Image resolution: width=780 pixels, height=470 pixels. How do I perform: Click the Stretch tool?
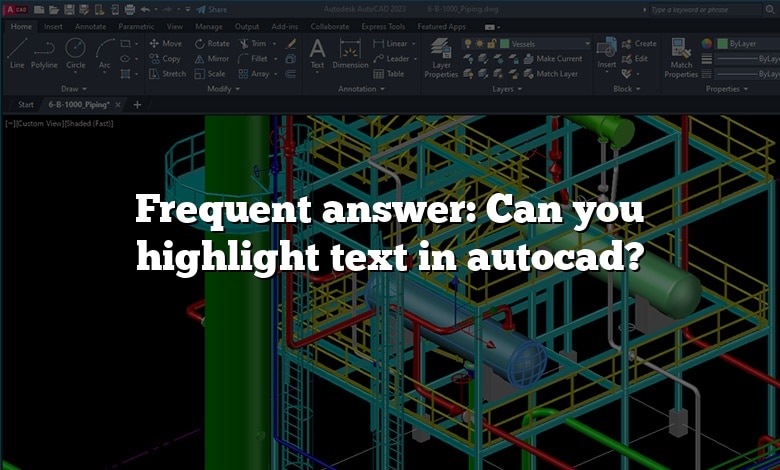(x=167, y=74)
